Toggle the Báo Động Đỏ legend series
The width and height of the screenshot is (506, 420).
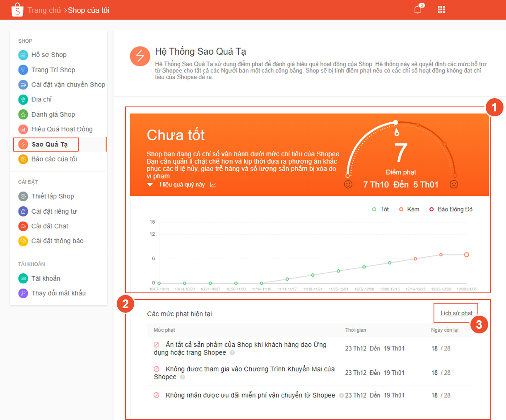point(451,209)
